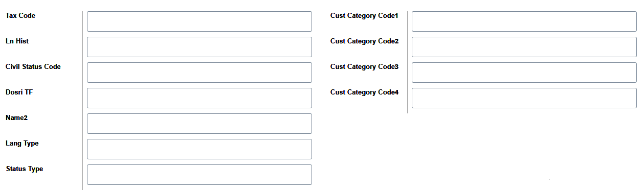Click the Cust Category Code1 label

coord(364,16)
